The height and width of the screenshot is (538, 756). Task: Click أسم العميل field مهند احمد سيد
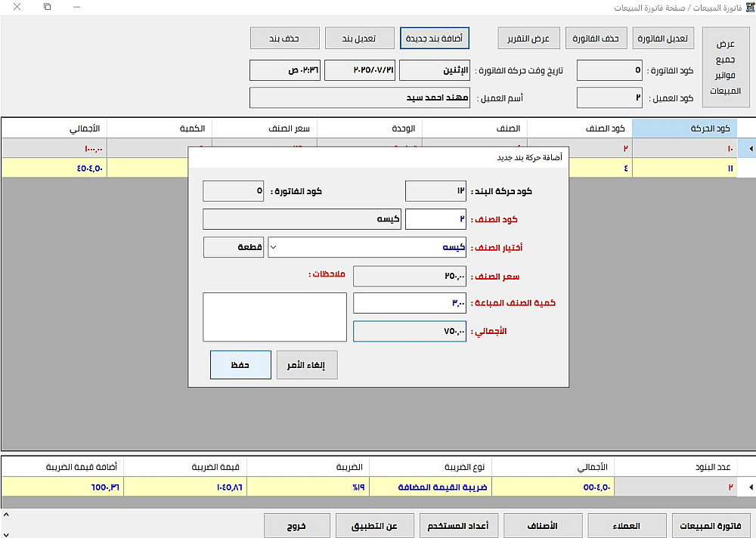click(360, 98)
